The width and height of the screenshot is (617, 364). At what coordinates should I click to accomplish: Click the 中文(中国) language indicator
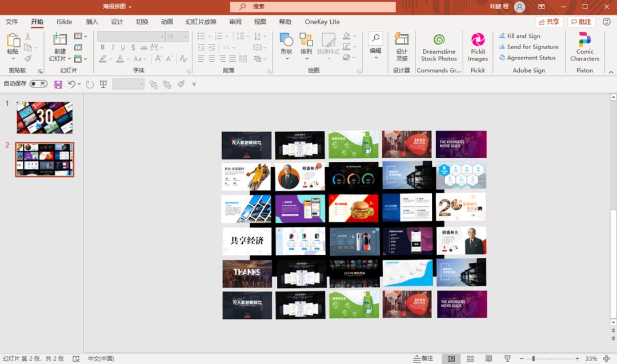pos(101,358)
